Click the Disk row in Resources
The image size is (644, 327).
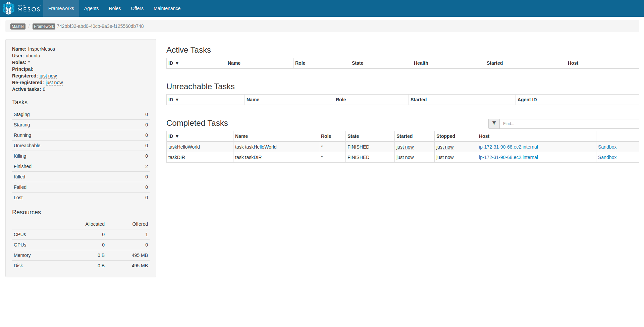coord(81,266)
